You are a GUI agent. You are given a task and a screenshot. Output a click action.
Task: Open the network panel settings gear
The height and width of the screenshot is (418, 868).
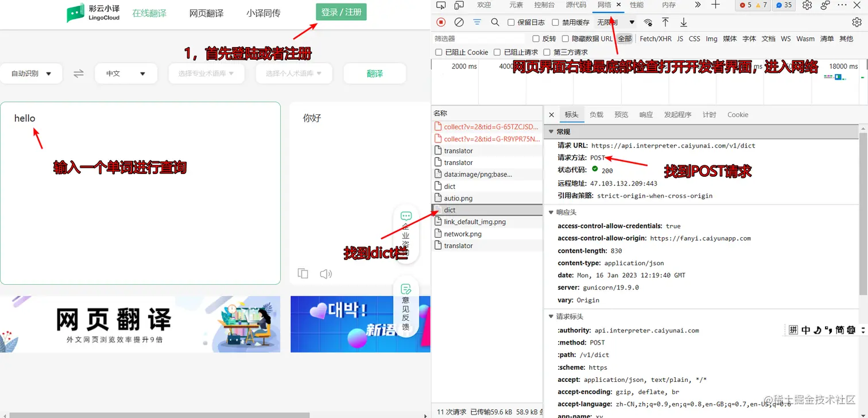[857, 22]
